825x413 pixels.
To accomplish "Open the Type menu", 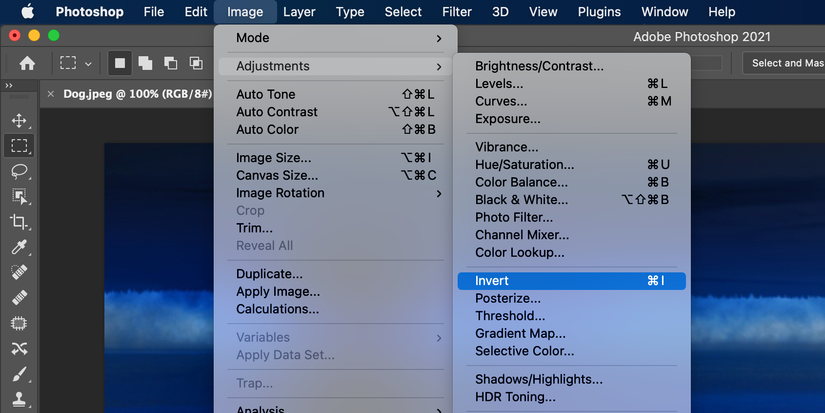I will [350, 12].
